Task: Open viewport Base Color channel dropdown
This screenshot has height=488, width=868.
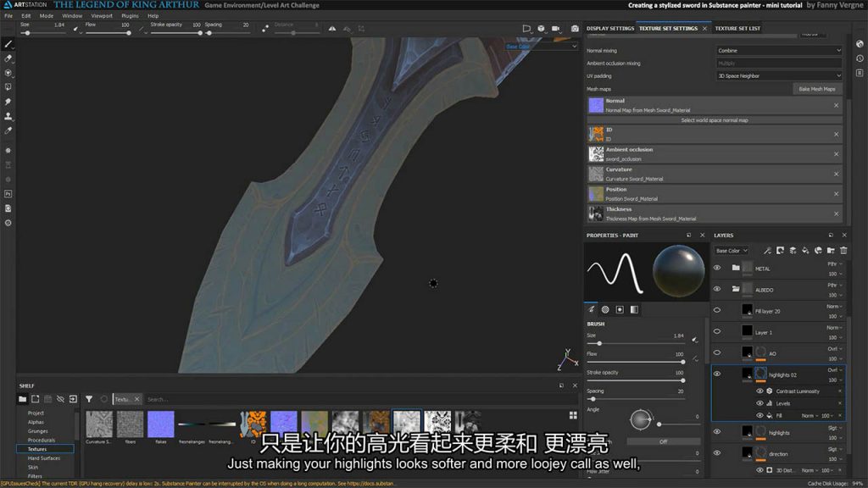Action: coord(541,47)
